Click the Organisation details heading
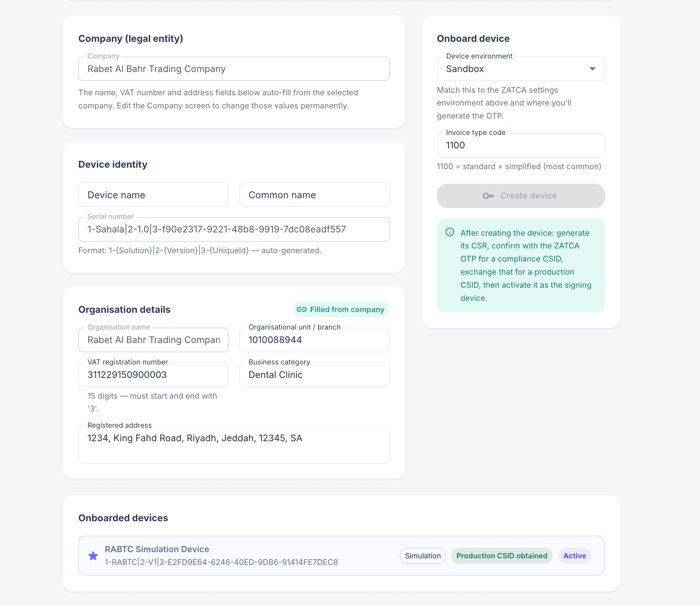The width and height of the screenshot is (700, 606). tap(124, 310)
